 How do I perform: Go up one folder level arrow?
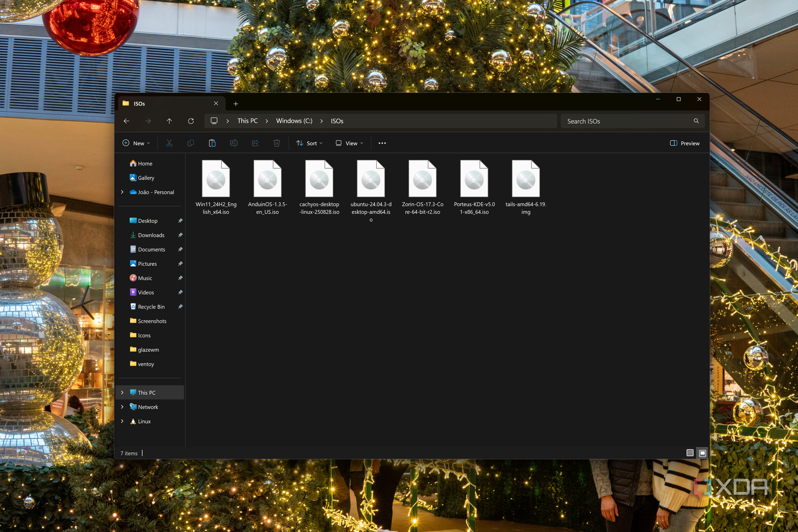tap(169, 121)
